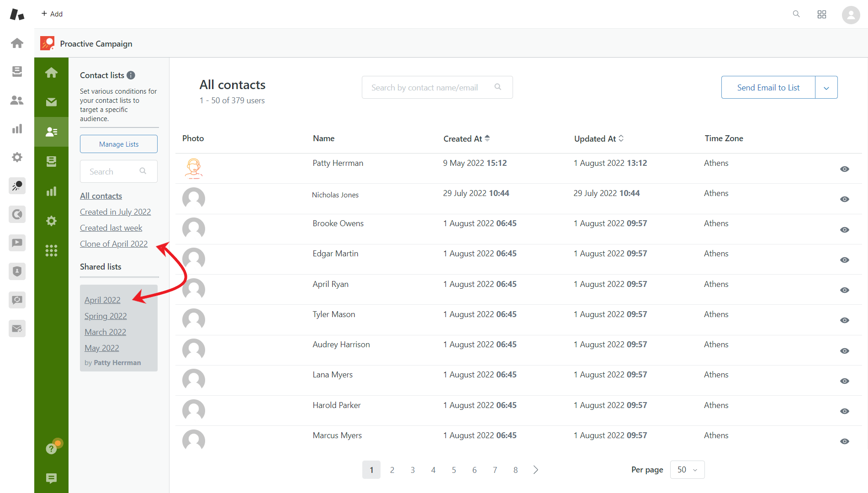Go to page 5

[454, 470]
